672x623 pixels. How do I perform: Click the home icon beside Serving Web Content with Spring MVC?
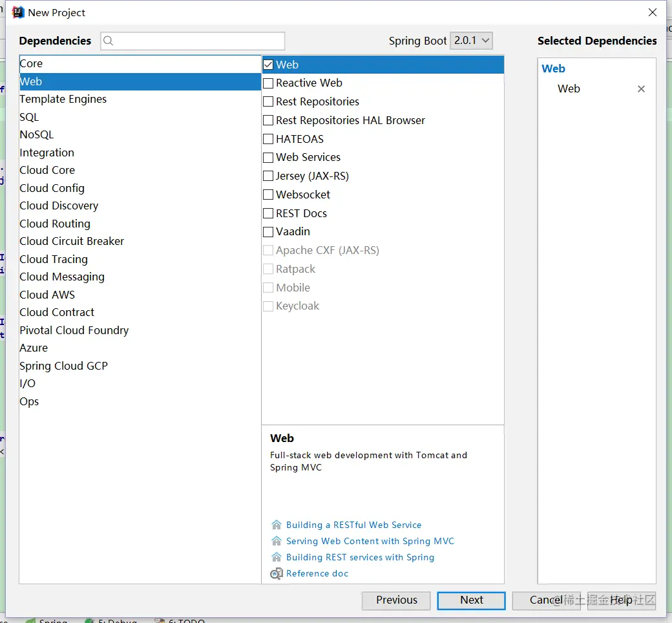tap(277, 541)
